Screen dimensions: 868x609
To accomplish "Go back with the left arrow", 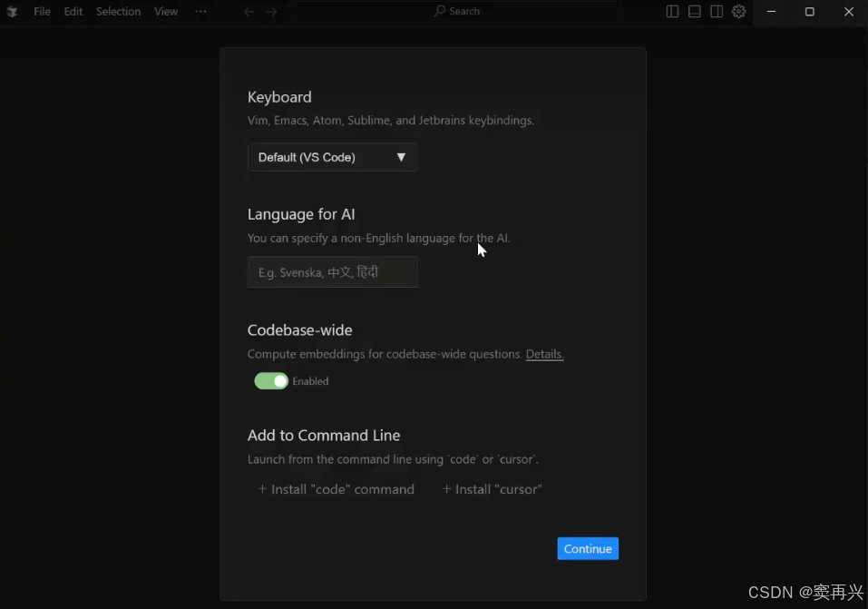I will tap(249, 12).
